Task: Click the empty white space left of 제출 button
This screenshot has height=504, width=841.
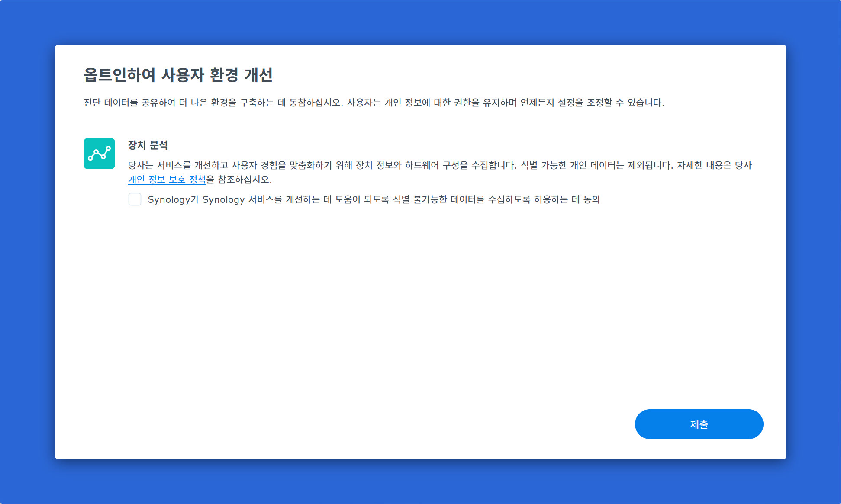Action: [476, 424]
